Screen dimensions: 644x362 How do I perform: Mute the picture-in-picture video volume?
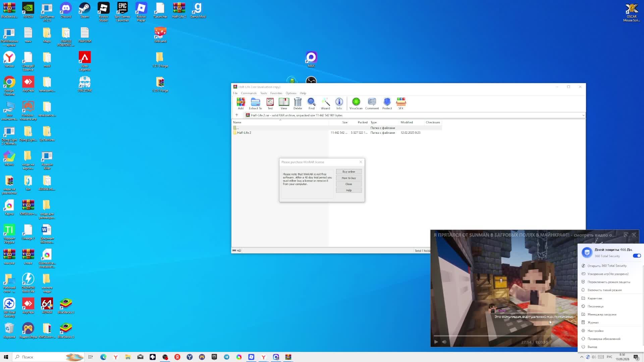[x=444, y=342]
